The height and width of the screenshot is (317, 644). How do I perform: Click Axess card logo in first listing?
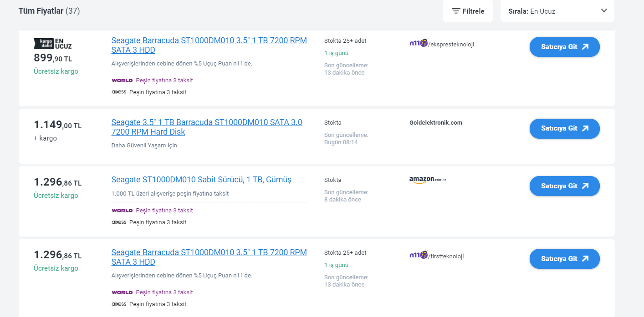(119, 92)
